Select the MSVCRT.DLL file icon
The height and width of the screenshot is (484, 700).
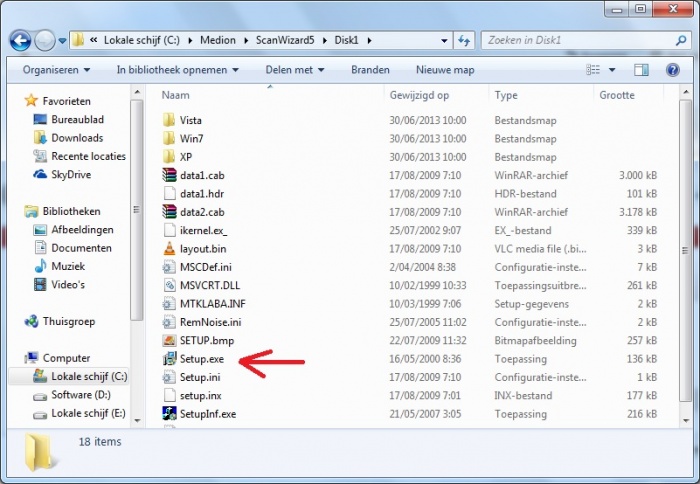pyautogui.click(x=169, y=285)
